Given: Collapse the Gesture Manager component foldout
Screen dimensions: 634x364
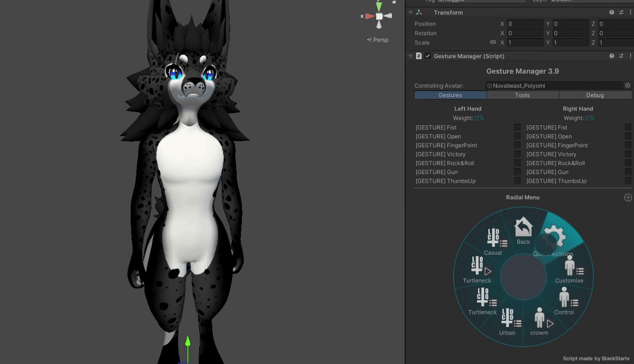Looking at the screenshot, I should tap(410, 56).
